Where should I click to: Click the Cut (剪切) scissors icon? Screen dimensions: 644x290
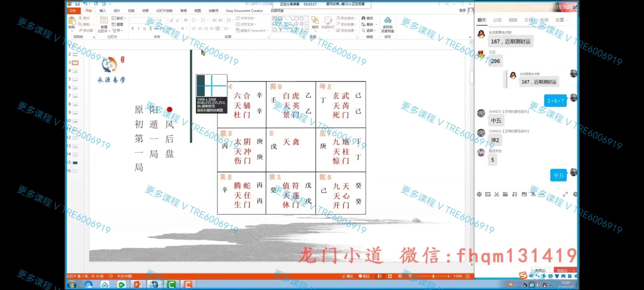[x=80, y=18]
